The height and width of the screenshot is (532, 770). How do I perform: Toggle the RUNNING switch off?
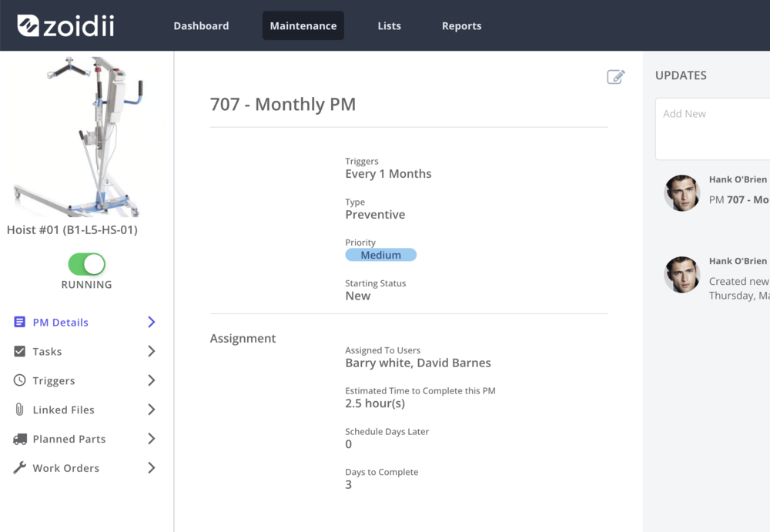point(86,264)
